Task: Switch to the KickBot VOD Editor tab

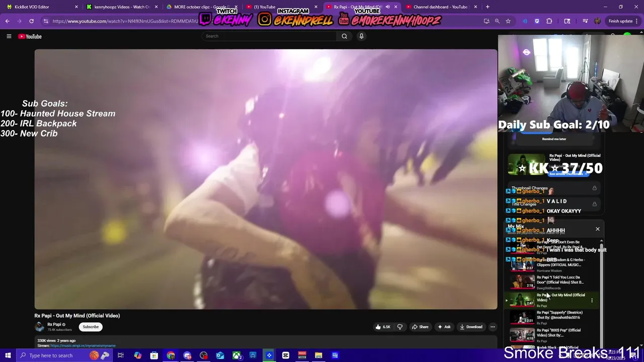Action: (42, 7)
